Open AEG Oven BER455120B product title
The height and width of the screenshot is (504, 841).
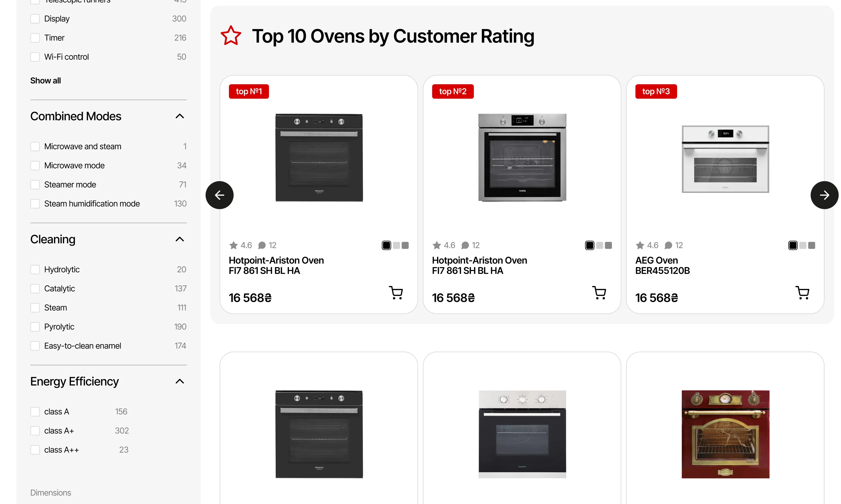click(662, 265)
